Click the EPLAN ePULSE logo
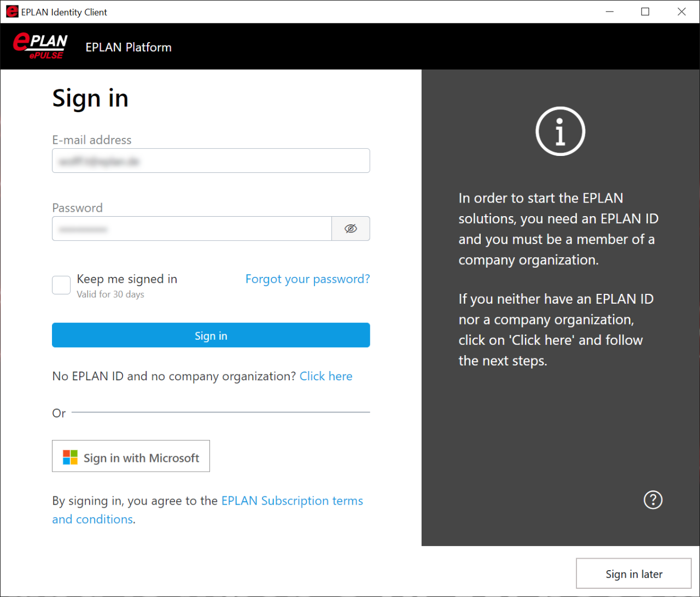 (39, 46)
